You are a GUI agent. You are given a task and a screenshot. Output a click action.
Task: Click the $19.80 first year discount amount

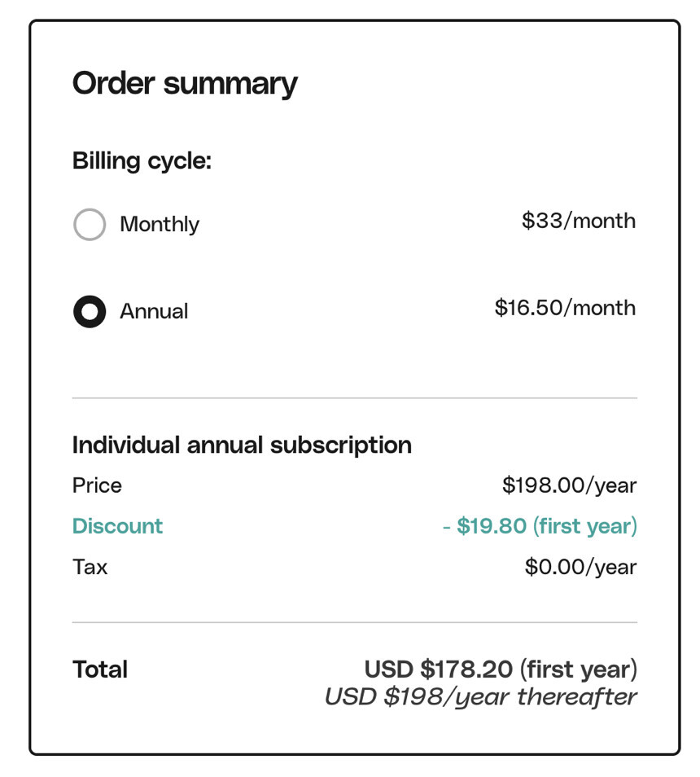point(540,526)
